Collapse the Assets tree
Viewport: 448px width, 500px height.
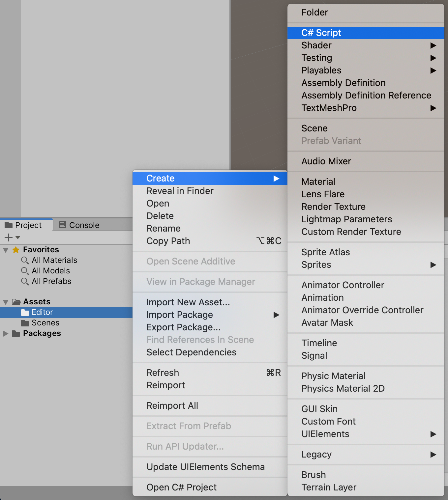pos(5,302)
